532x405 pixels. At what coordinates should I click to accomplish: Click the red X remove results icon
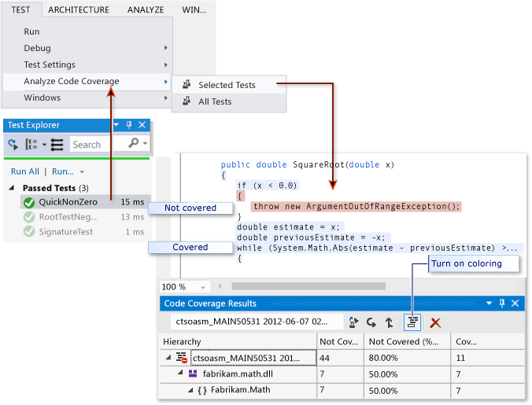434,322
